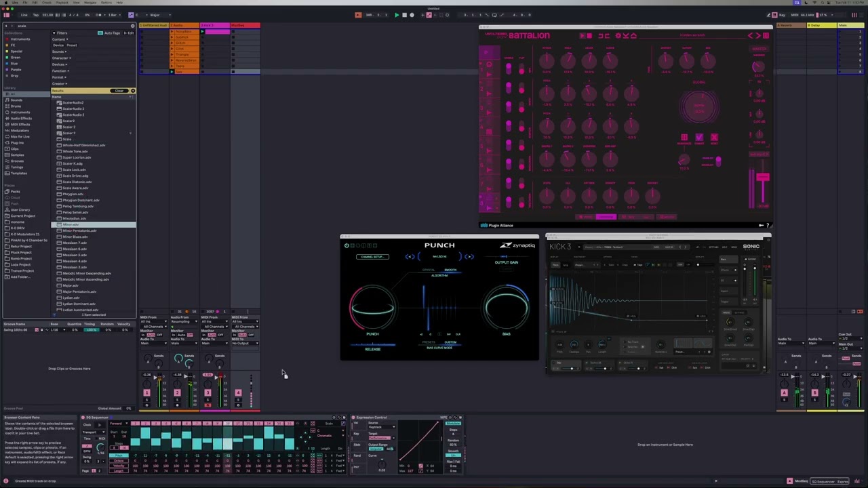Open the Max for Live category
The width and height of the screenshot is (868, 488).
[x=20, y=136]
